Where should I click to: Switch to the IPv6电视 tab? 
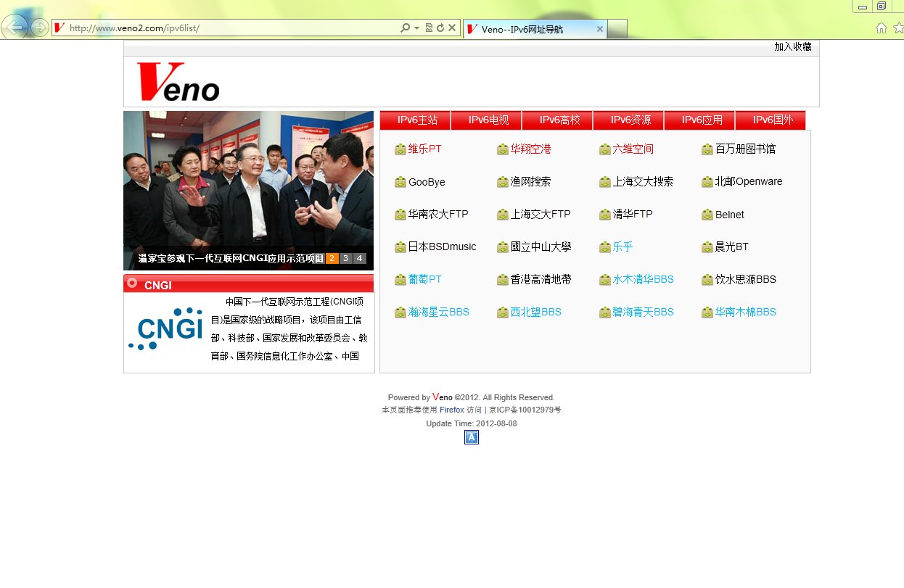tap(488, 120)
